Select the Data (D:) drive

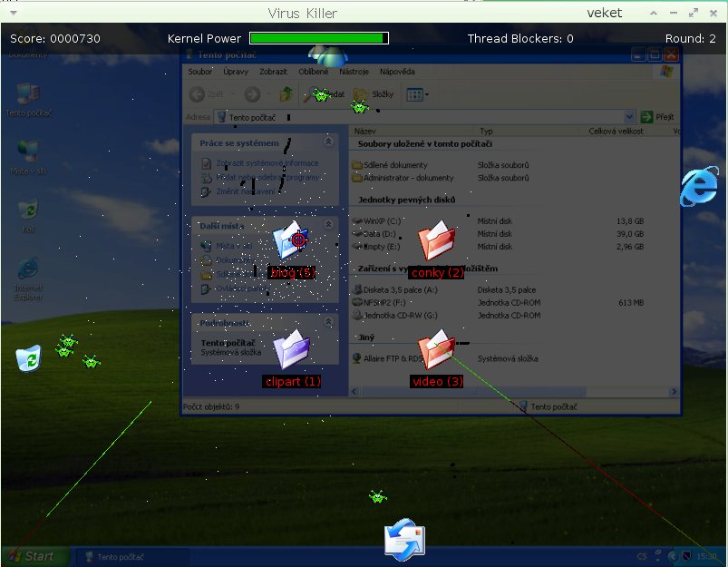tap(374, 234)
